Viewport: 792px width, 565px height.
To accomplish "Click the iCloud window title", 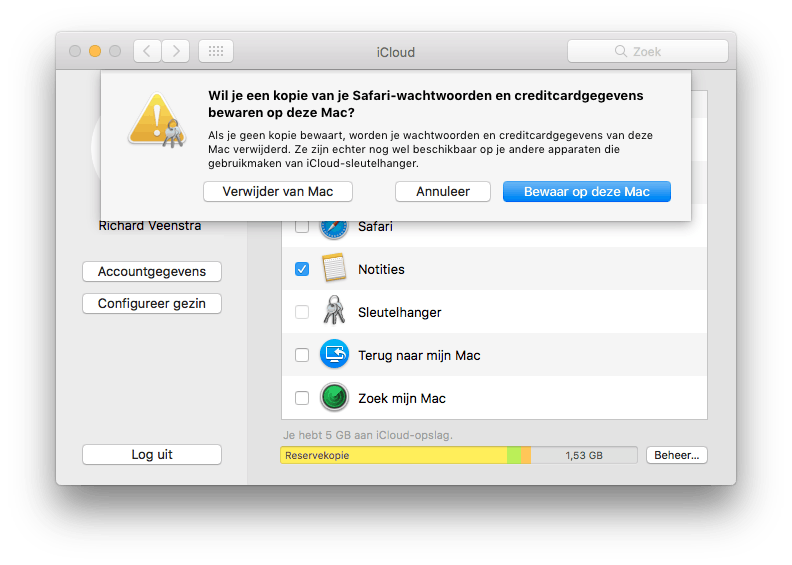I will pyautogui.click(x=395, y=52).
